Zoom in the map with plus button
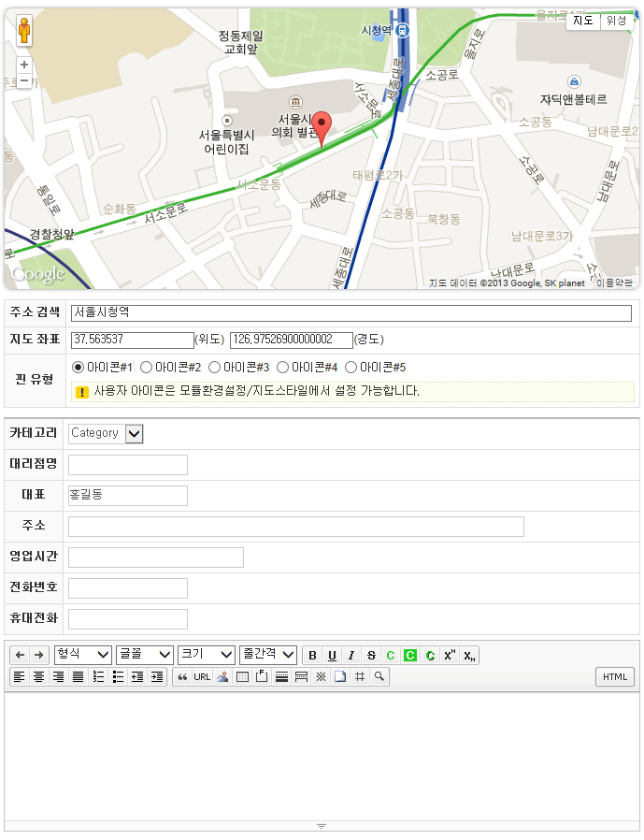The image size is (644, 840). [x=24, y=65]
